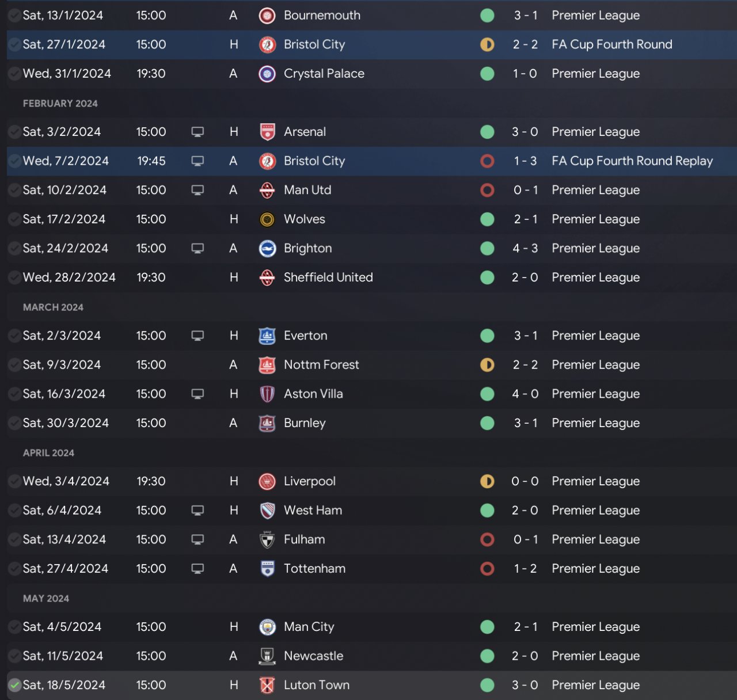Click the Tottenham club badge
Viewport: 737px width, 700px height.
[267, 569]
